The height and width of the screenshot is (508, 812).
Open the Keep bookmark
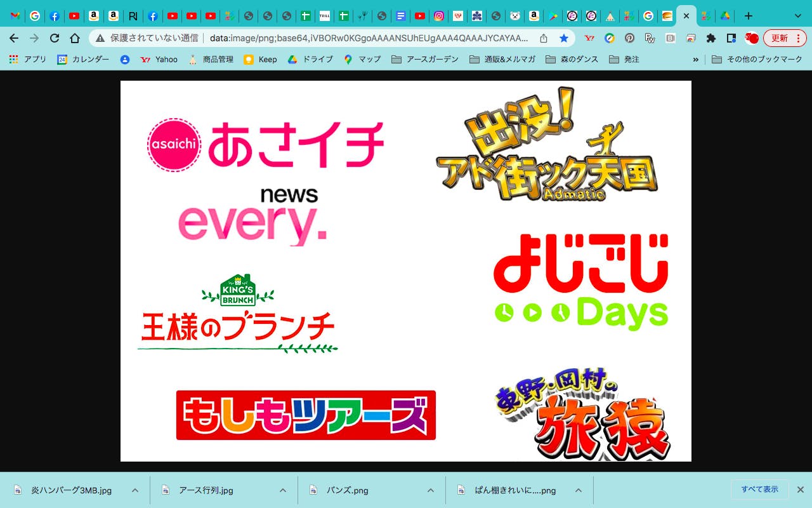pyautogui.click(x=260, y=59)
